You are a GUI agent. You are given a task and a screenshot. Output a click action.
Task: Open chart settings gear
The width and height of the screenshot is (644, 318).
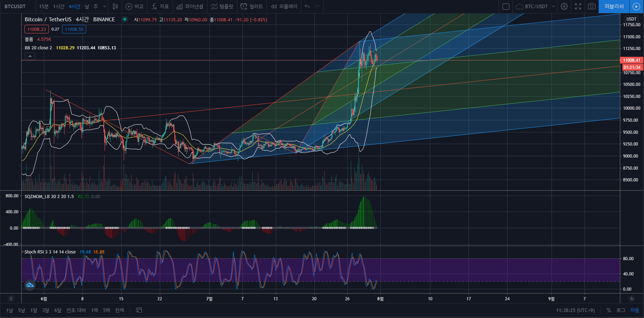pyautogui.click(x=564, y=6)
